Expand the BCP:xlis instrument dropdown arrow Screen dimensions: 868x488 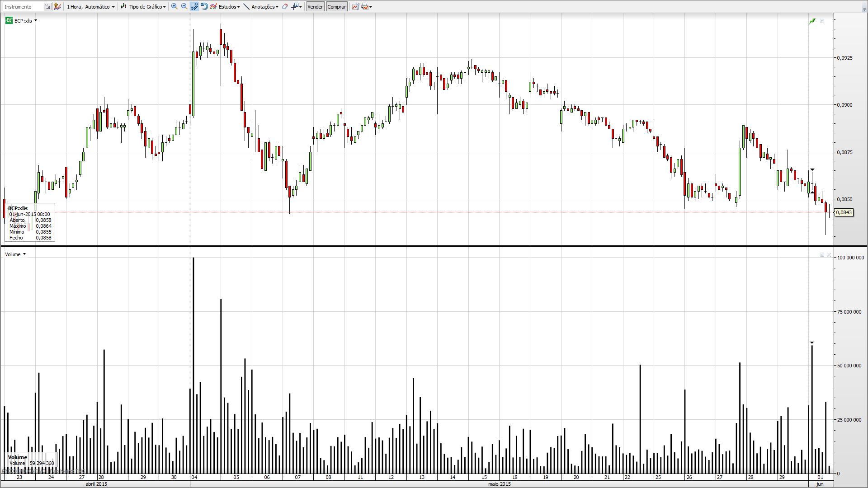pyautogui.click(x=36, y=20)
